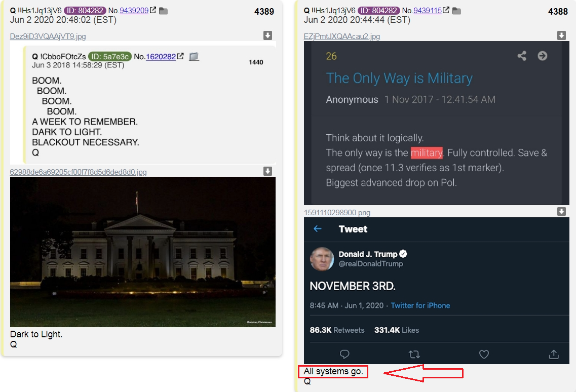Click the reply bubble icon on tweet

click(x=344, y=354)
